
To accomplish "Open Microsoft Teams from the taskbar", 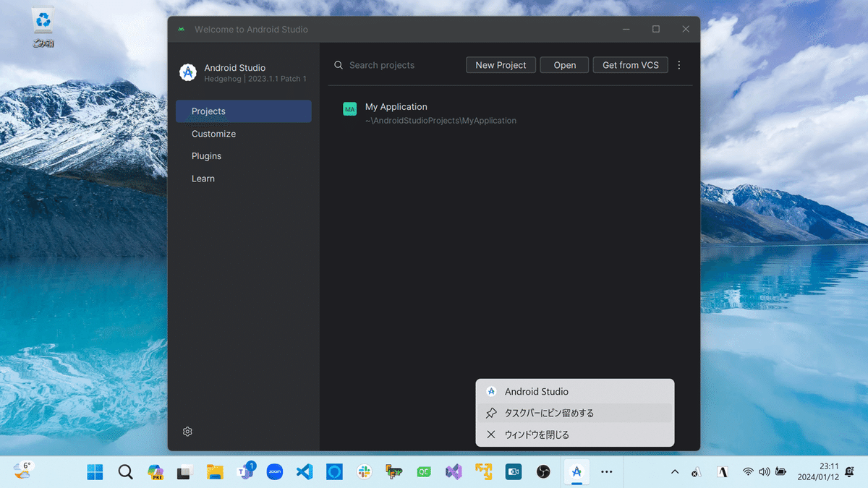I will click(245, 472).
